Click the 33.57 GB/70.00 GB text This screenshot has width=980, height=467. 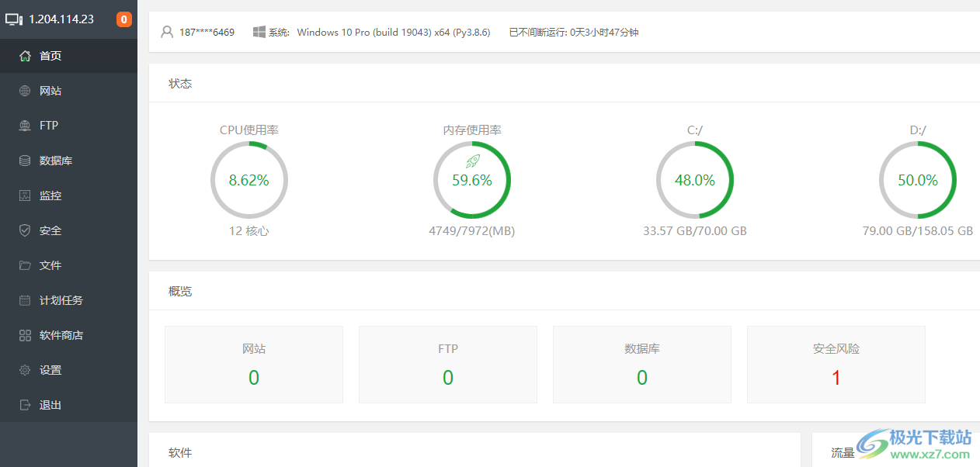point(695,231)
